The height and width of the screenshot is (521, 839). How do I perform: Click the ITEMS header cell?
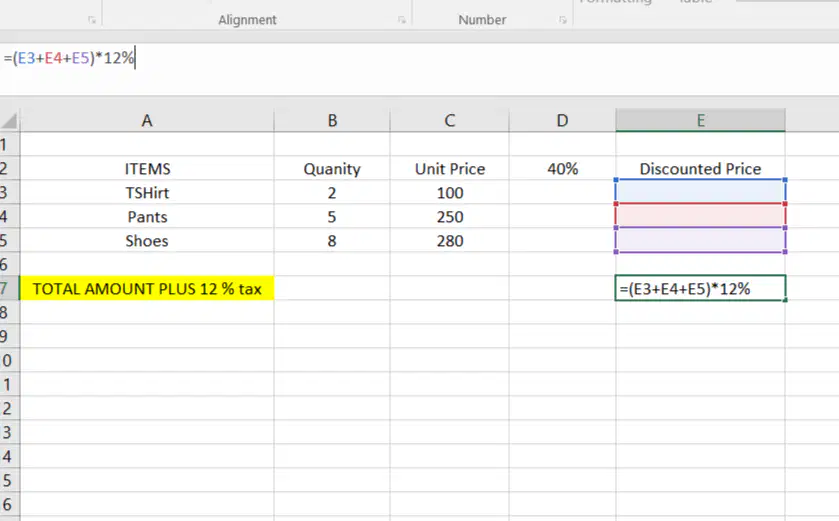pos(147,168)
